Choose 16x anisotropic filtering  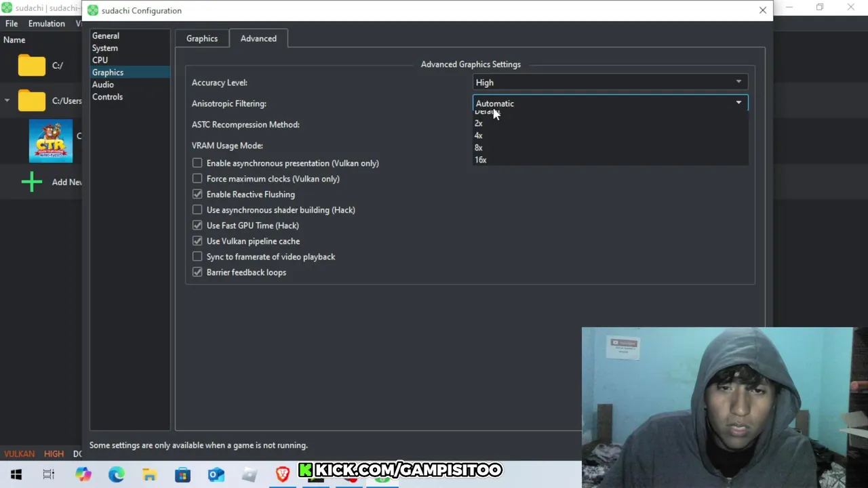click(x=610, y=160)
